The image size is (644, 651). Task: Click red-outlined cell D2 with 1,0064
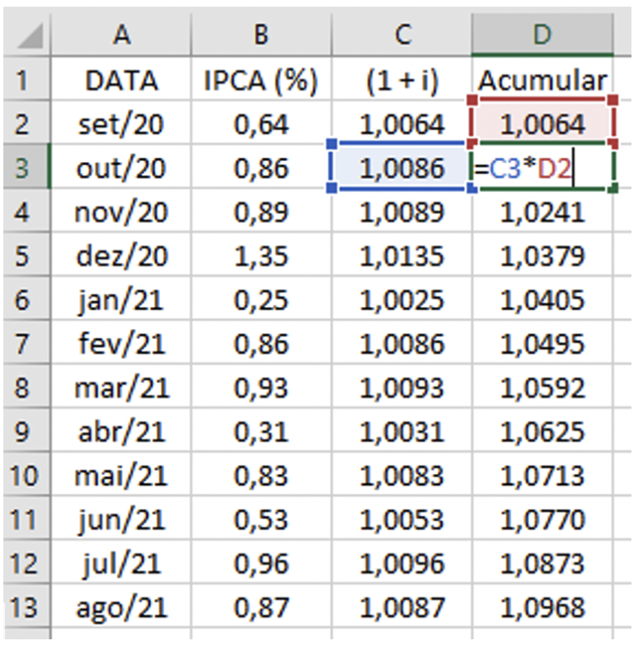[543, 122]
